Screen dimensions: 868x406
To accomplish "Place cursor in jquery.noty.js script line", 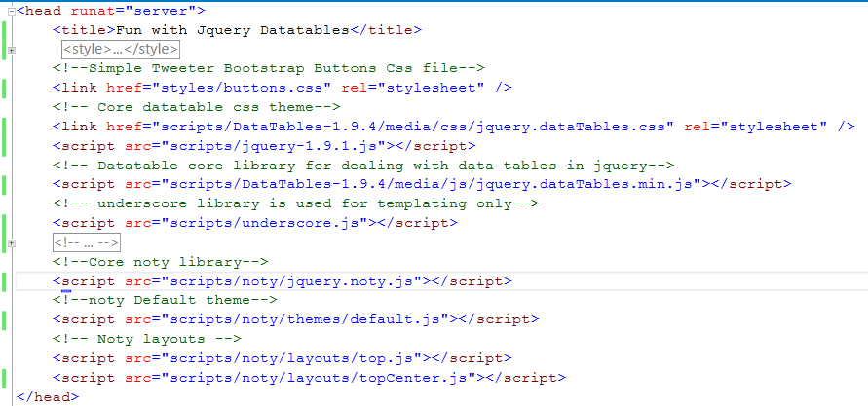I will tap(283, 281).
